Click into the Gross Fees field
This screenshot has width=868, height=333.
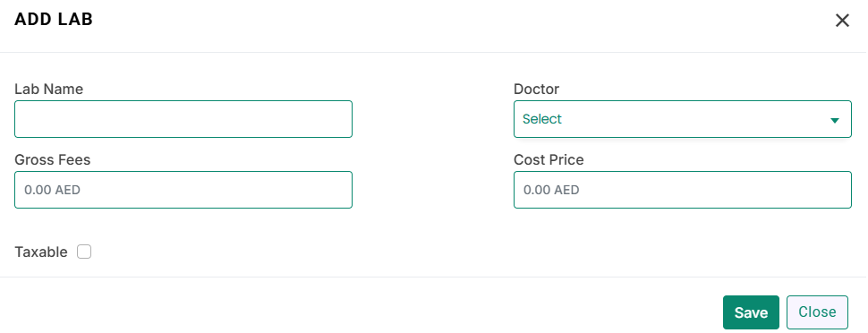point(183,190)
